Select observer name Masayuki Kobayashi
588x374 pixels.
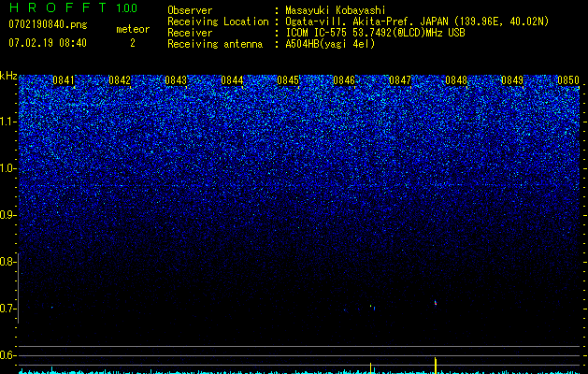click(336, 10)
